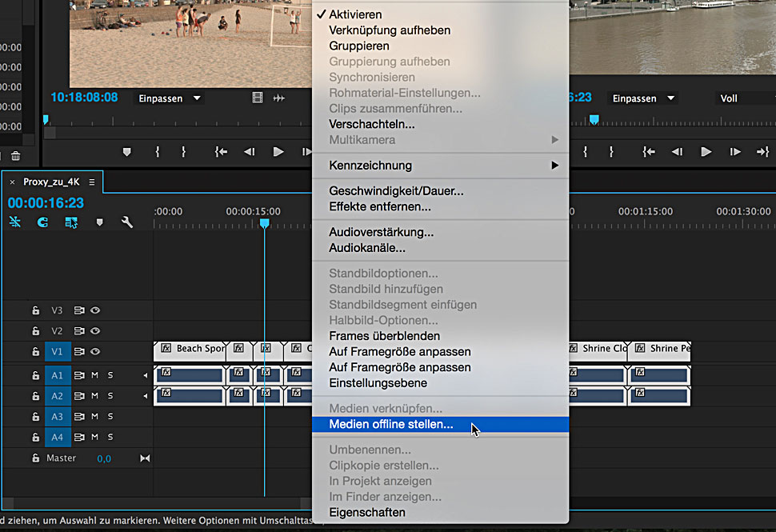Click the timeline timecode 00:00:16:23

46,203
